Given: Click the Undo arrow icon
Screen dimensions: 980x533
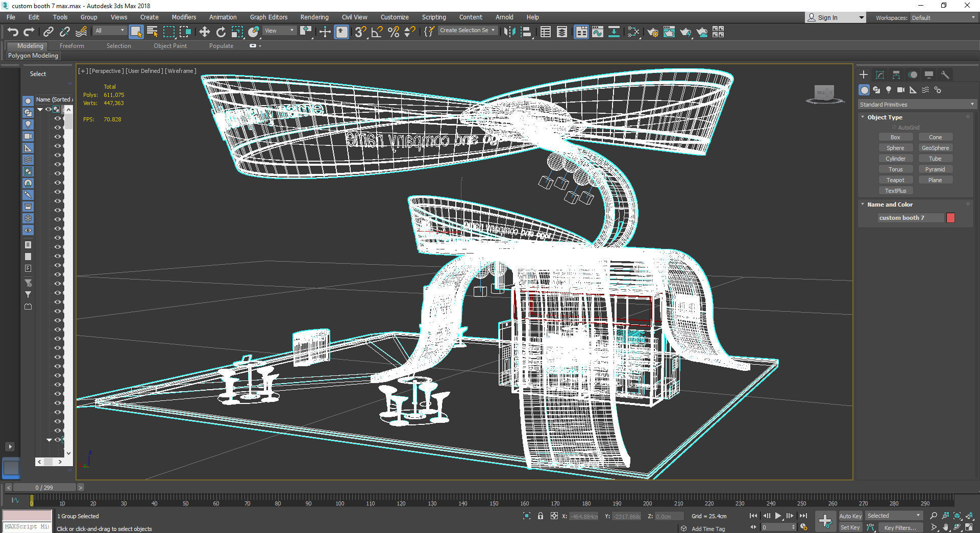Looking at the screenshot, I should [x=13, y=32].
